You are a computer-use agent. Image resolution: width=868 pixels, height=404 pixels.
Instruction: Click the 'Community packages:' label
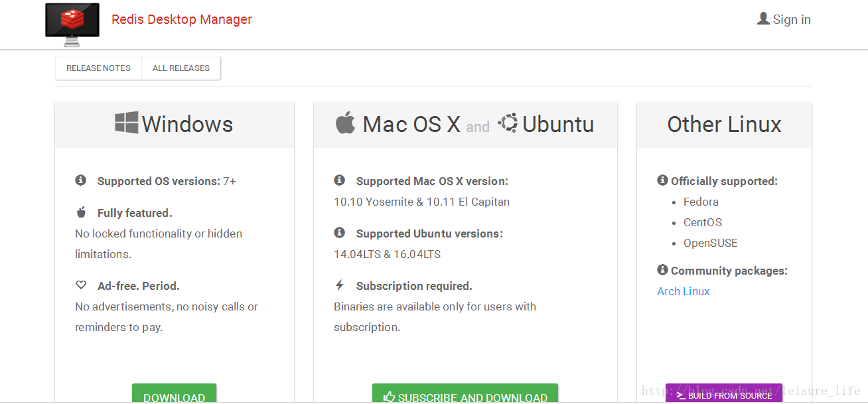(729, 271)
